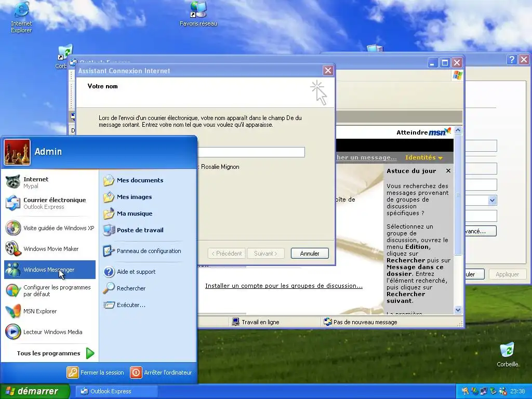Screen dimensions: 532x399
Task: Launch MSN Explorer
Action: coord(49,311)
